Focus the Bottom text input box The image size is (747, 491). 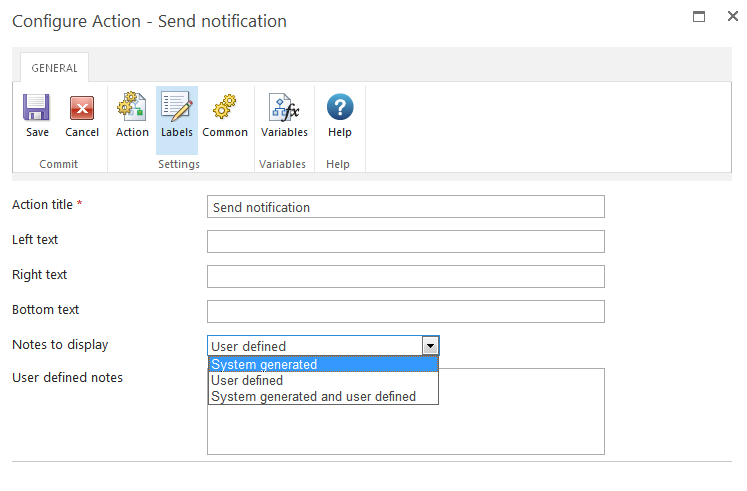click(x=405, y=312)
